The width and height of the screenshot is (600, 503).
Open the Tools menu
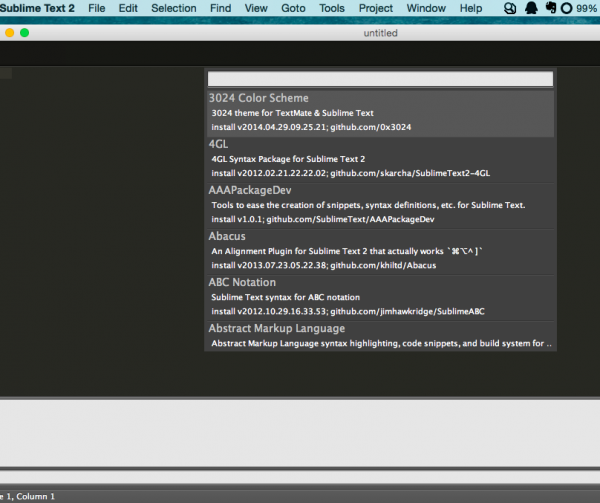[x=332, y=8]
